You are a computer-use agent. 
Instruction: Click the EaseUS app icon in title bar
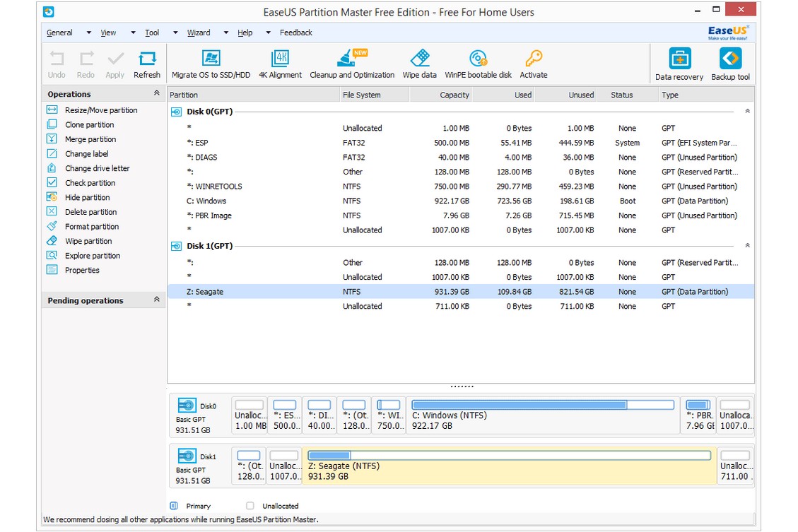click(49, 12)
